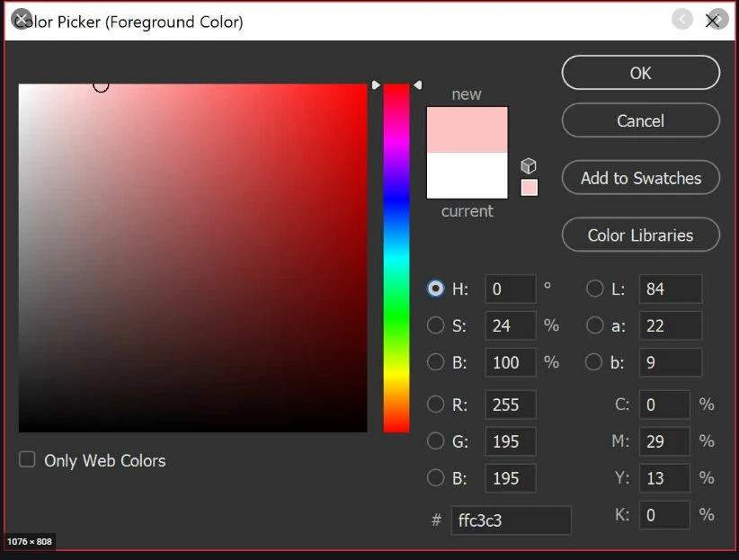739x560 pixels.
Task: Select the S saturation radio button
Action: [435, 324]
